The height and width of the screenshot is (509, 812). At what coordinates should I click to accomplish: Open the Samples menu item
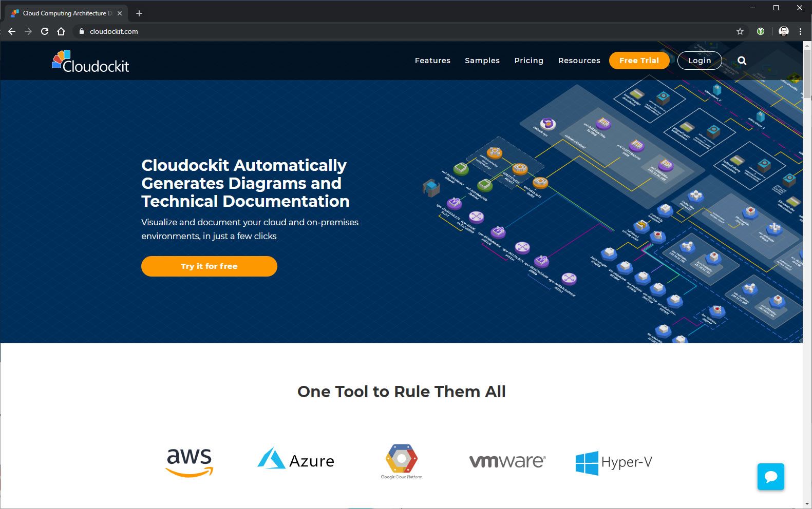pyautogui.click(x=482, y=61)
